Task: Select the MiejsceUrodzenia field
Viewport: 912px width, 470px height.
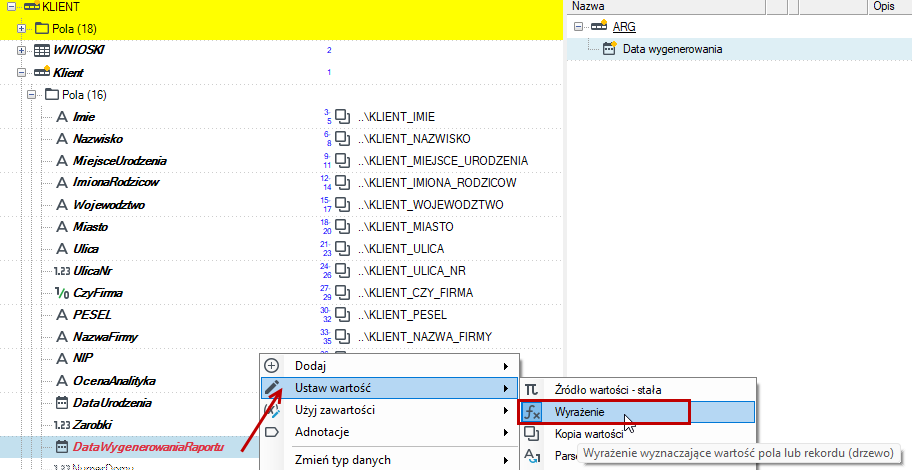Action: (120, 161)
